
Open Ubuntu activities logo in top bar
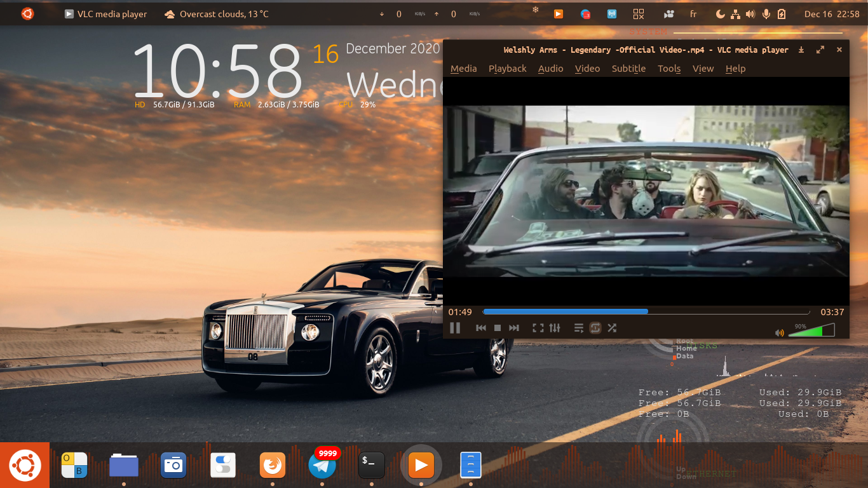coord(27,14)
